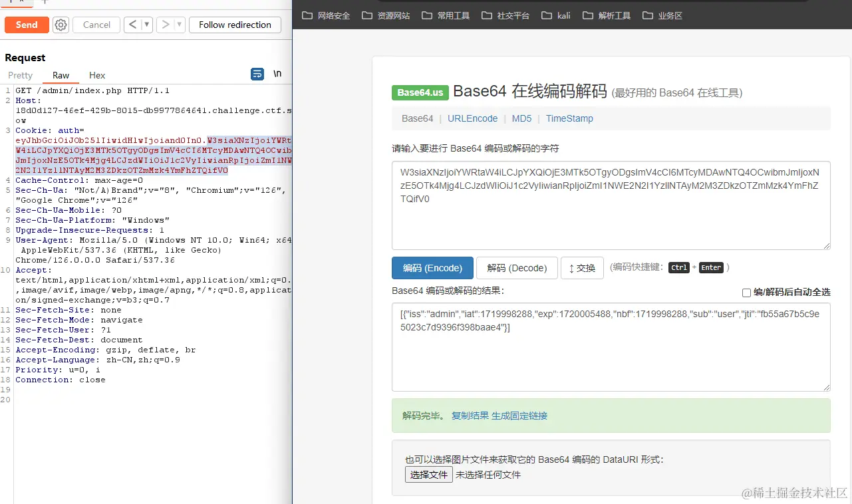The image size is (852, 504).
Task: Toggle the \n non-printable characters button
Action: (277, 74)
